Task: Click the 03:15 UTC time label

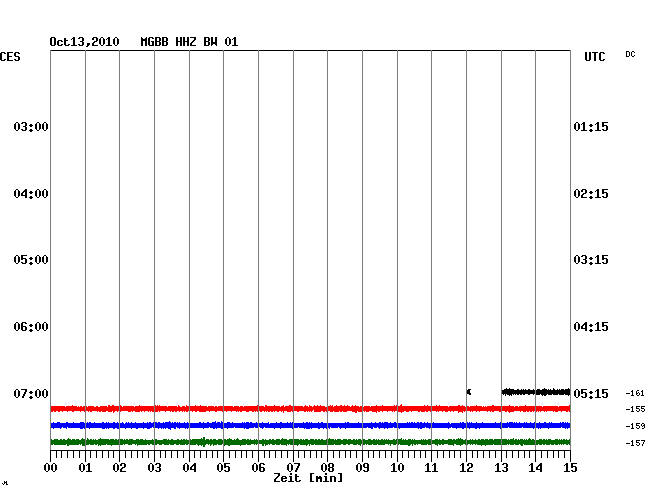Action: (x=591, y=260)
